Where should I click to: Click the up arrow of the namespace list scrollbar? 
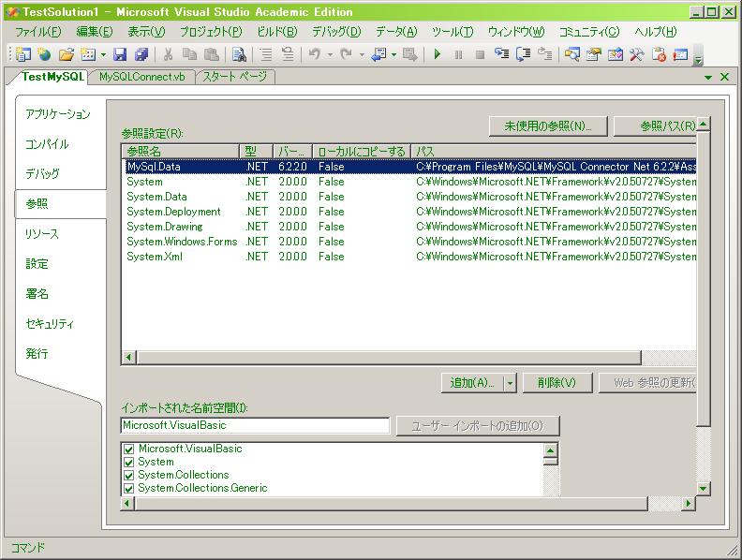coord(550,449)
